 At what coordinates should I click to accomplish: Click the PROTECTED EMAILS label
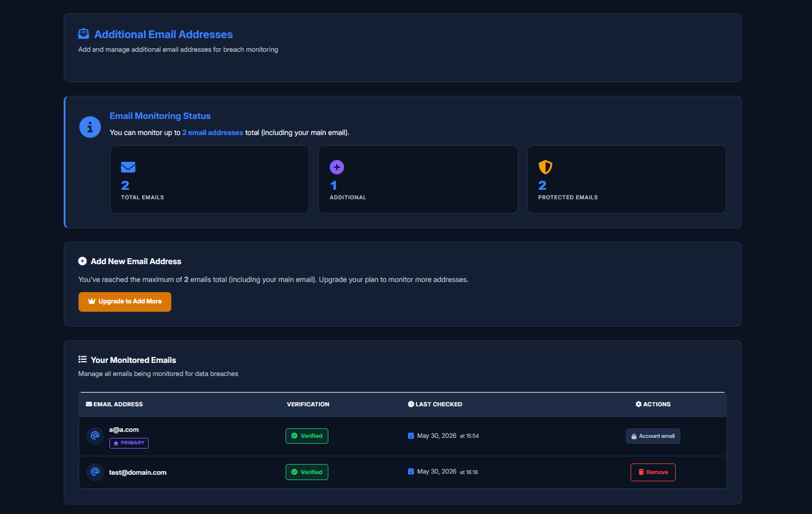pos(568,198)
